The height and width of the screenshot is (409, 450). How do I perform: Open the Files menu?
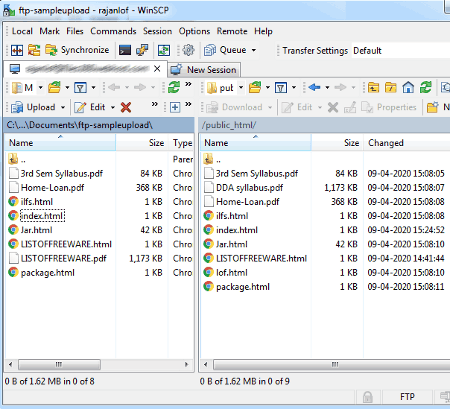[75, 31]
